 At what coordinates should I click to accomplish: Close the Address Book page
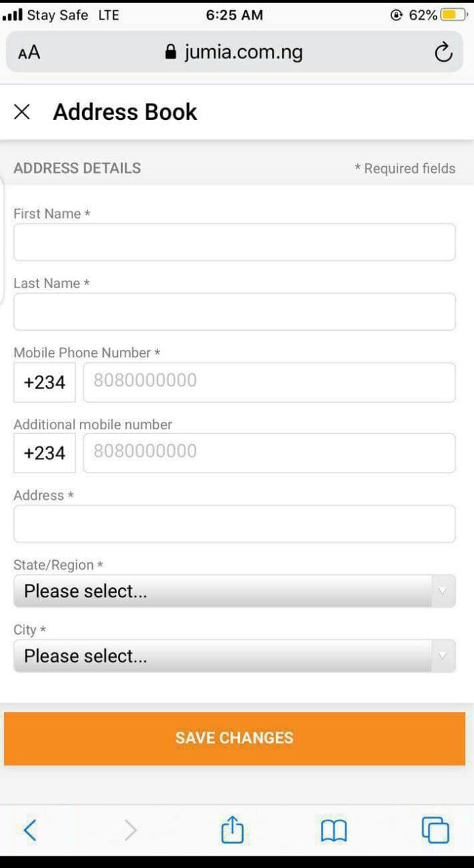coord(22,112)
